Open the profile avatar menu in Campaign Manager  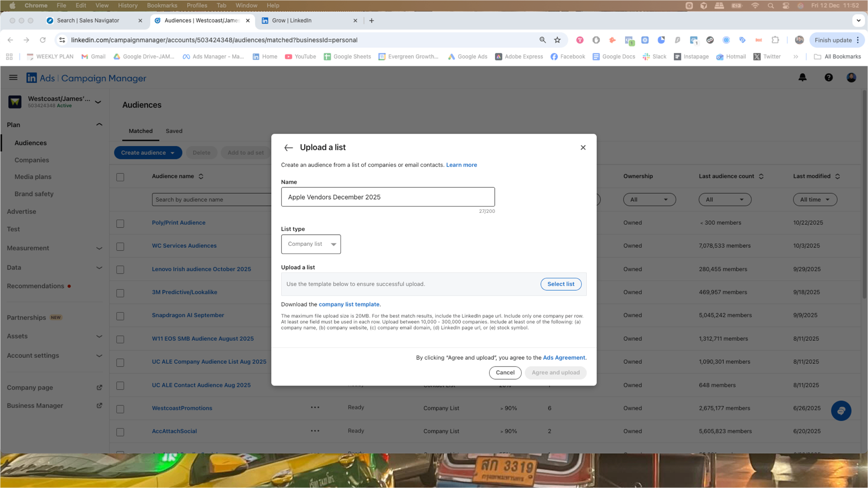pos(851,78)
